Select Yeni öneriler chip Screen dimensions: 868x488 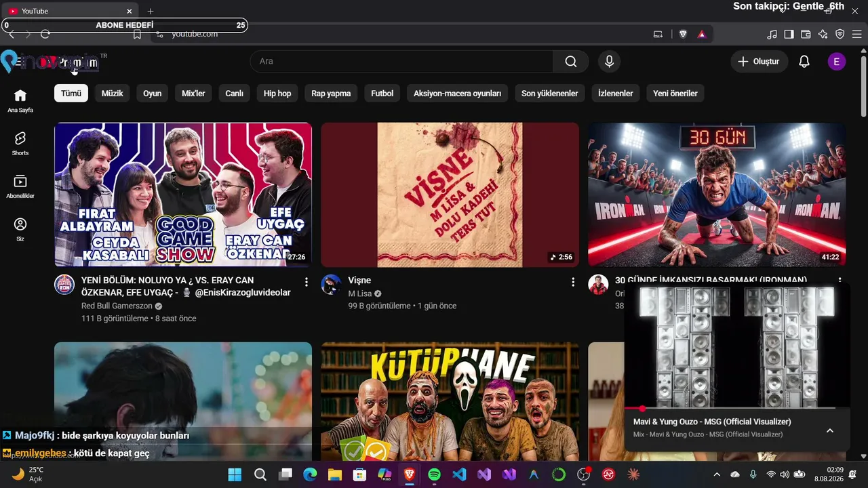675,94
